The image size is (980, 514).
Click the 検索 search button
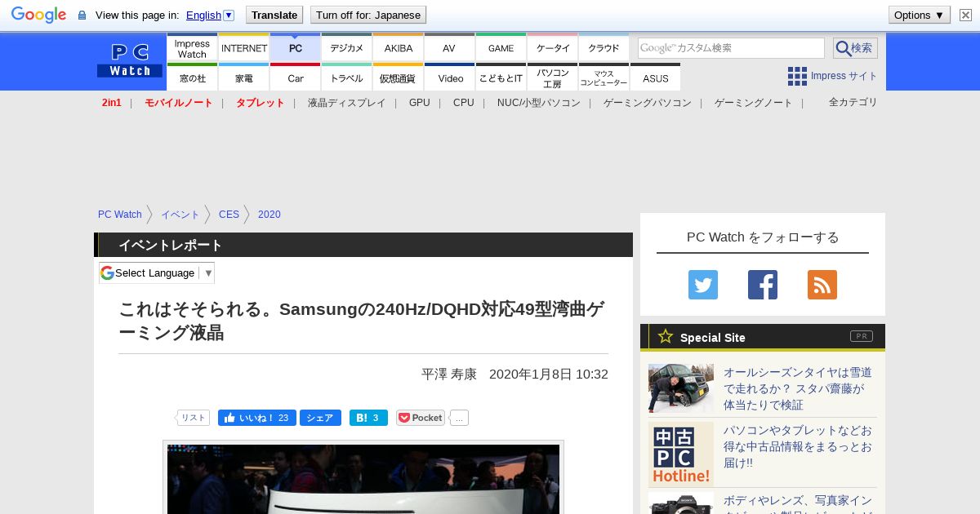click(855, 48)
